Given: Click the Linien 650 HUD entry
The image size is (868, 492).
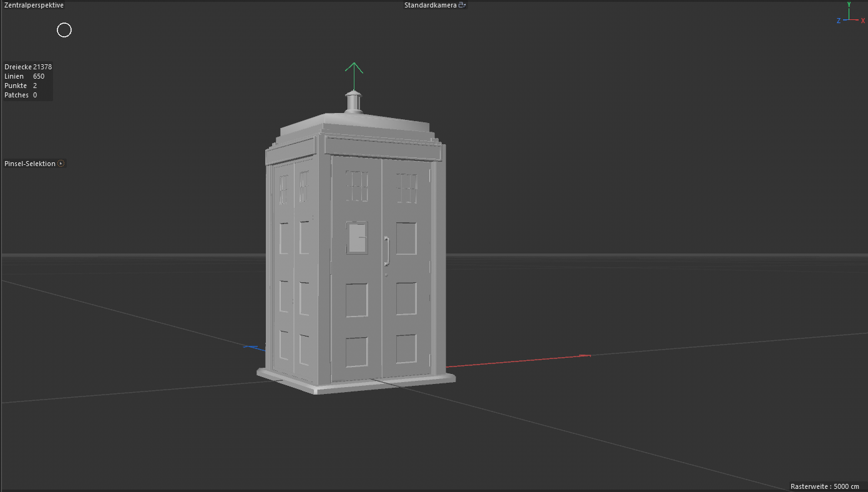Looking at the screenshot, I should [24, 76].
